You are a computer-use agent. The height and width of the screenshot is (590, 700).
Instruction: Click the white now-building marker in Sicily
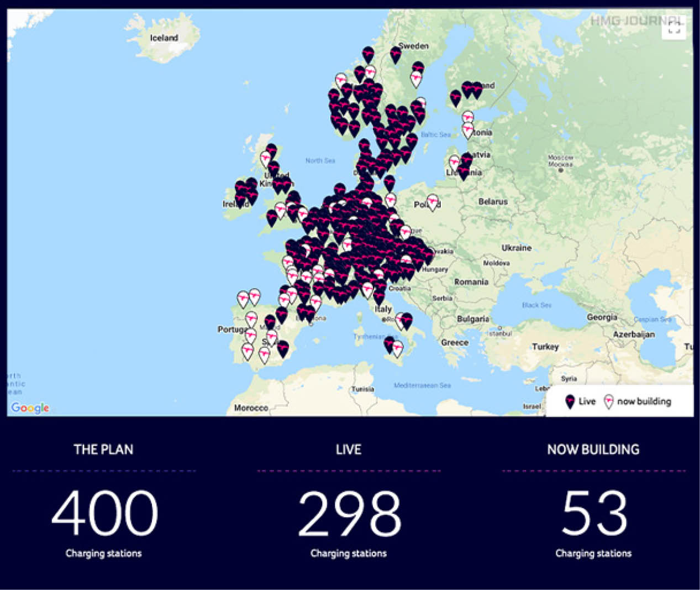397,348
